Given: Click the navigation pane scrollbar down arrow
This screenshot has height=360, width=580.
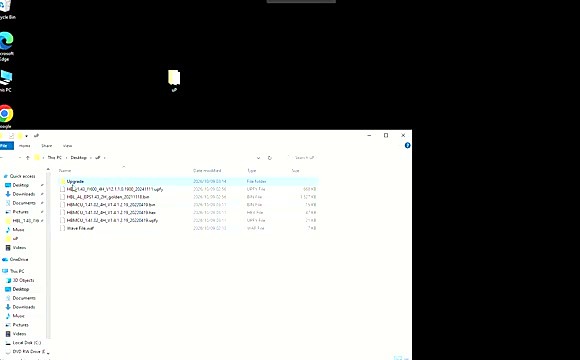Looking at the screenshot, I should [x=48, y=353].
